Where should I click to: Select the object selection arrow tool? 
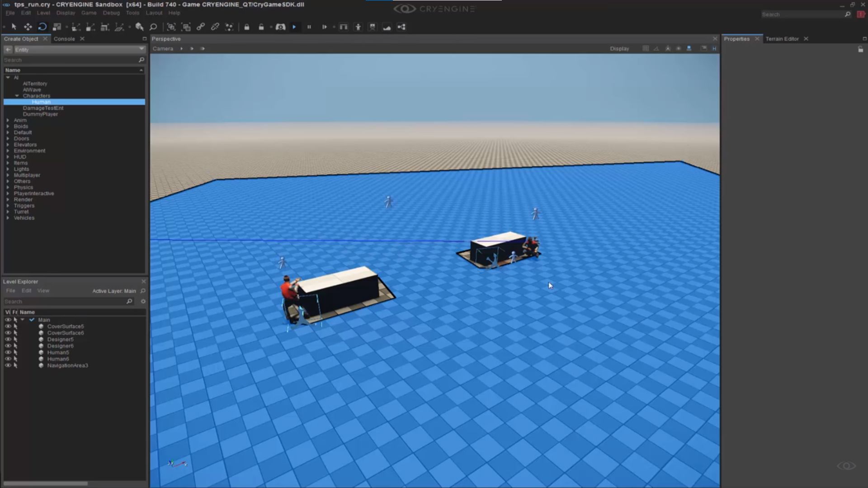click(x=14, y=27)
